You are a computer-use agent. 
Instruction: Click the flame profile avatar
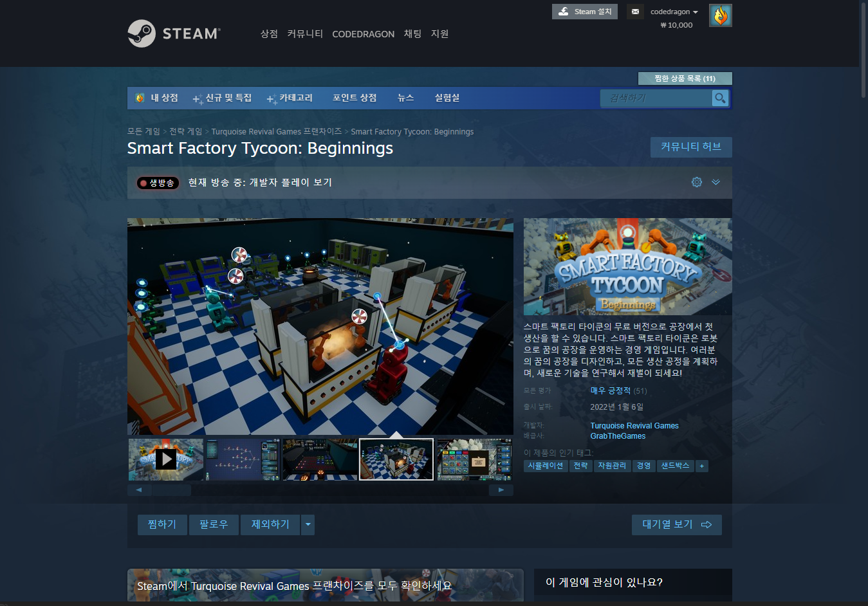tap(720, 15)
